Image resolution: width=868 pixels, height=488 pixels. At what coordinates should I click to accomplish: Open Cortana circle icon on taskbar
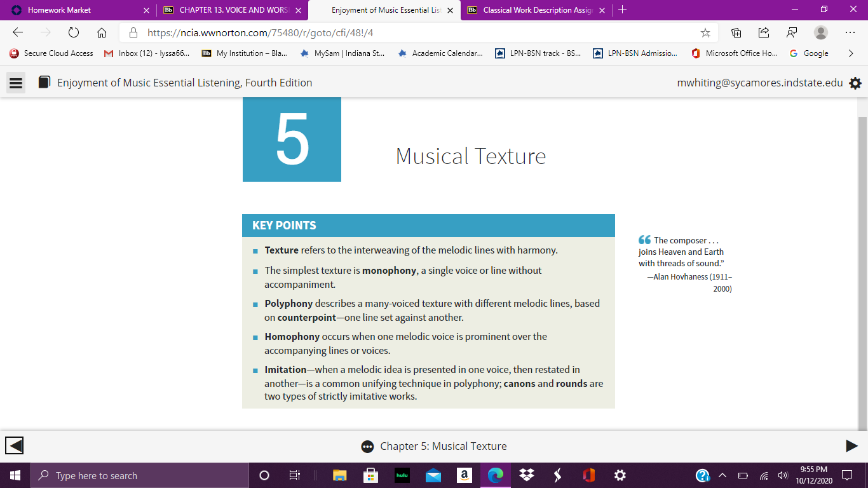point(264,475)
